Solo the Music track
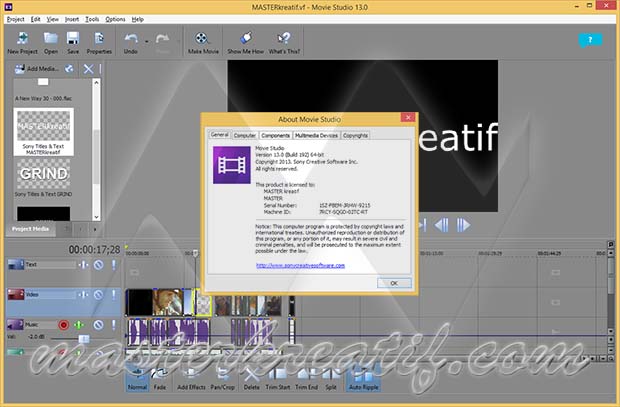620x407 pixels. [x=114, y=325]
